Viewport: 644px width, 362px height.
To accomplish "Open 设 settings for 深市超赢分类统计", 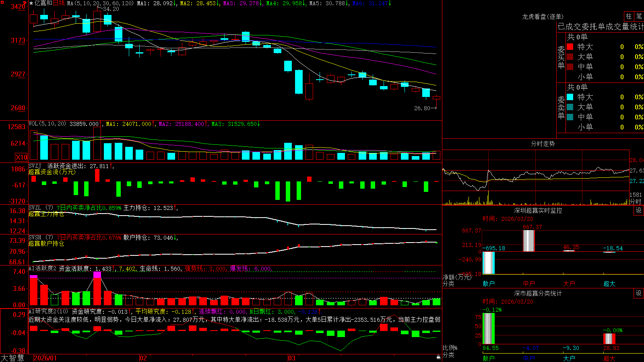I will pyautogui.click(x=639, y=293).
